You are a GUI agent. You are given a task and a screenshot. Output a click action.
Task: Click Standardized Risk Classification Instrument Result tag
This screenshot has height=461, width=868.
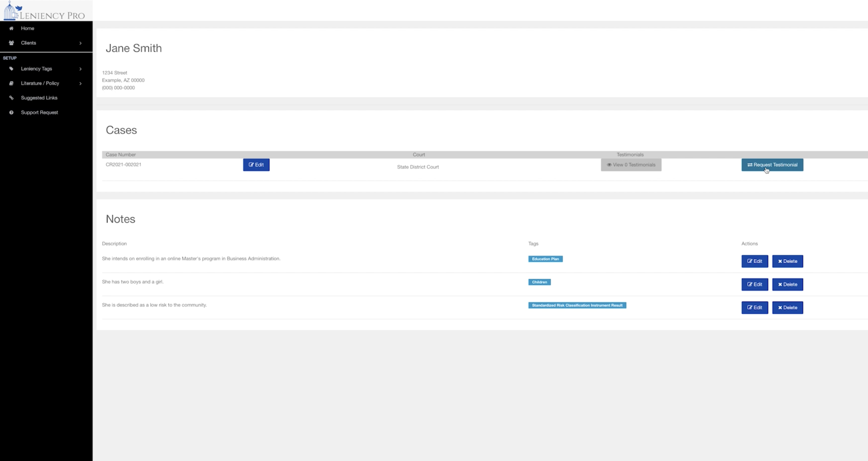[577, 305]
